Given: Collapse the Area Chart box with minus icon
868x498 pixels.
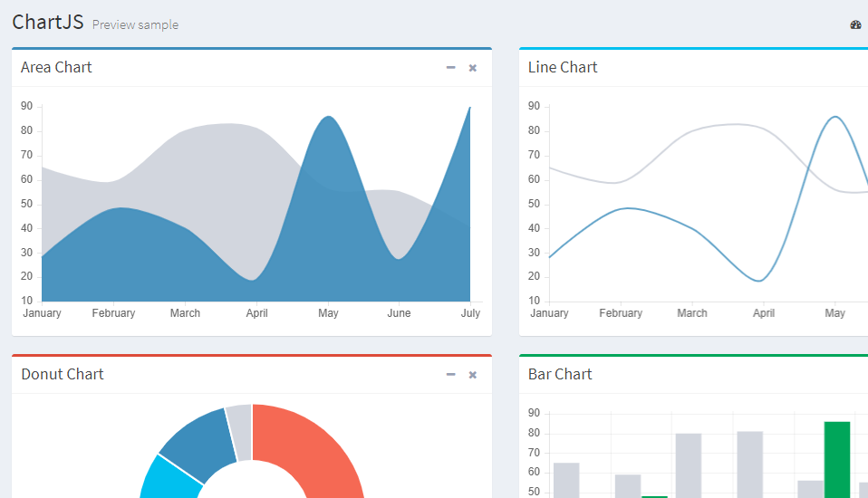Looking at the screenshot, I should 450,68.
